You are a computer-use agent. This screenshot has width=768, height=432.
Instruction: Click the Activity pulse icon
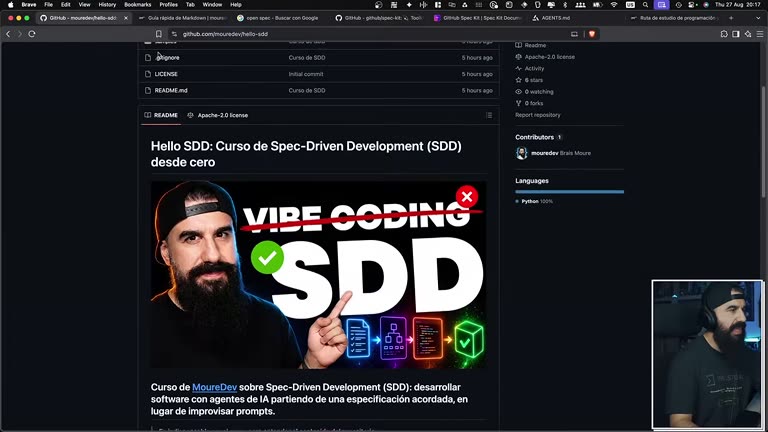(518, 69)
